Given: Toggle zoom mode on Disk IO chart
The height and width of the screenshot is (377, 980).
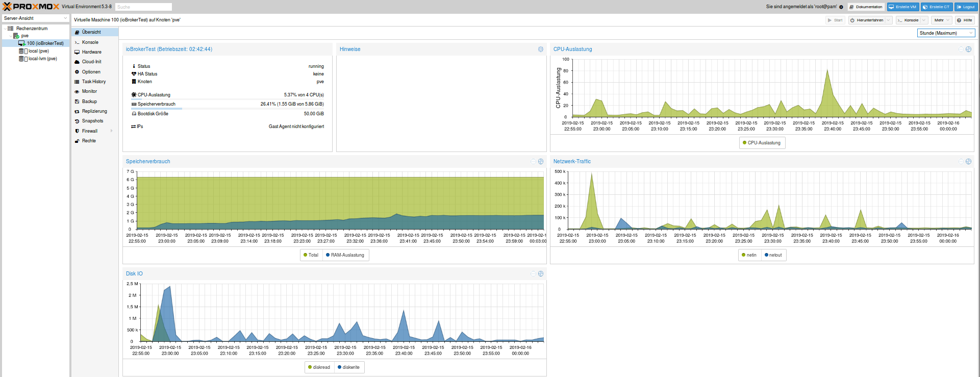Looking at the screenshot, I should (x=541, y=274).
